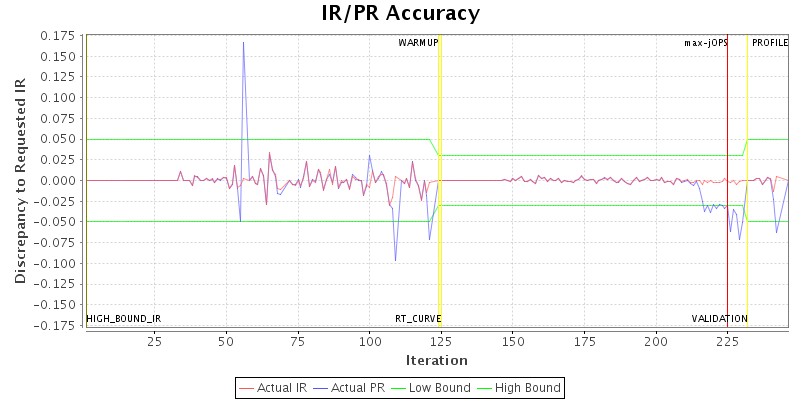The height and width of the screenshot is (400, 800).
Task: Click the Iteration x-axis title
Action: coord(437,360)
